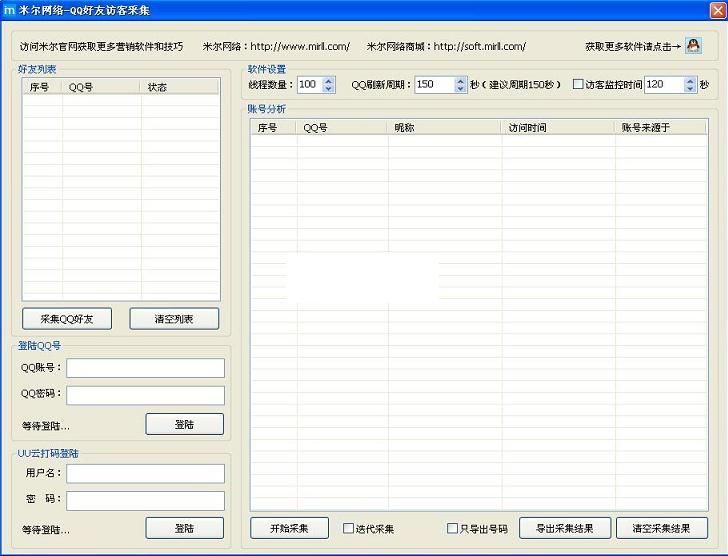This screenshot has height=556, width=728.
Task: Enable the 访客监控时间 checkbox
Action: tap(578, 85)
